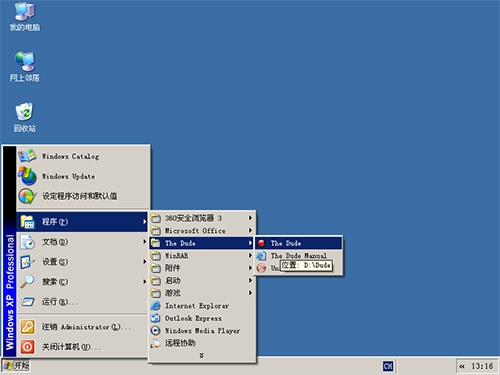Open Windows Update from Start menu
The width and height of the screenshot is (500, 375).
click(x=82, y=176)
